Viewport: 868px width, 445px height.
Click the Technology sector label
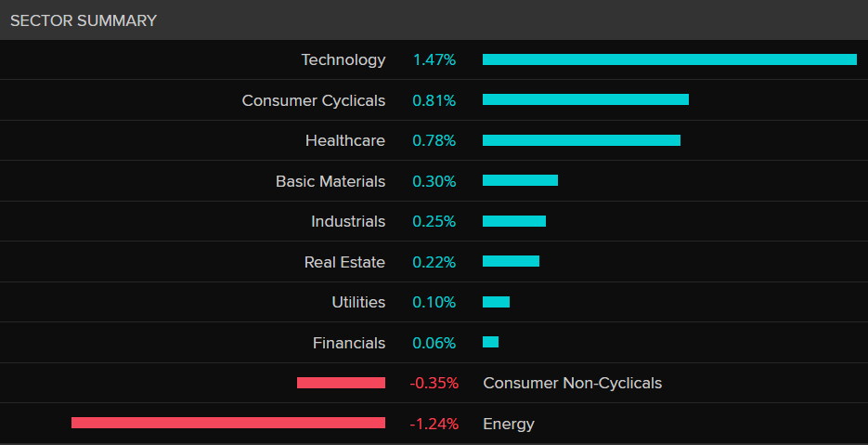click(343, 59)
